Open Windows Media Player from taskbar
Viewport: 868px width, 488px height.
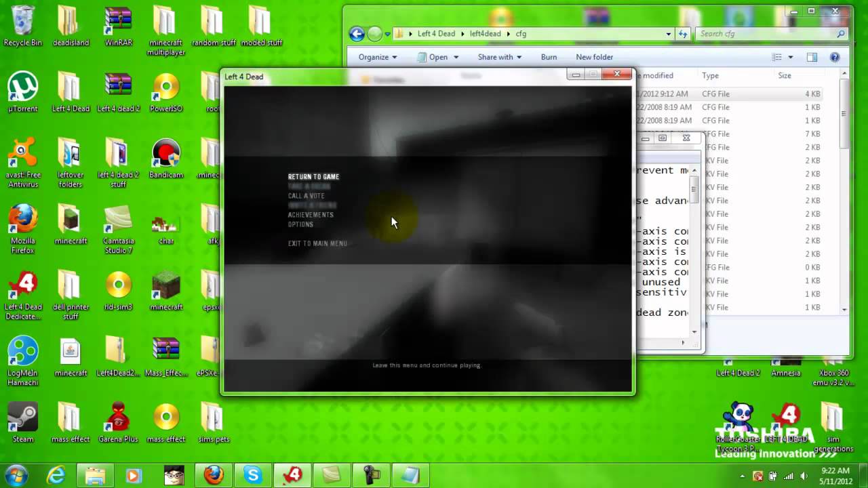pos(134,476)
